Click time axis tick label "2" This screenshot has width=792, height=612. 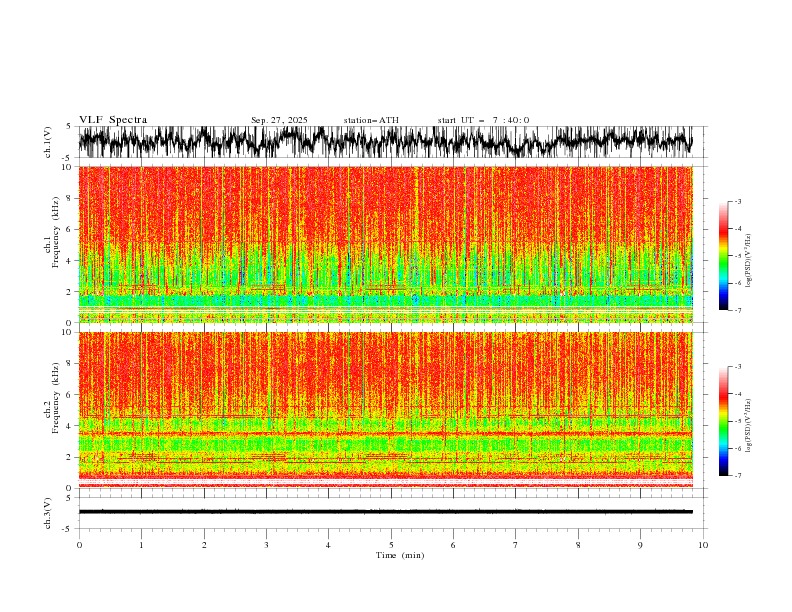tap(204, 545)
